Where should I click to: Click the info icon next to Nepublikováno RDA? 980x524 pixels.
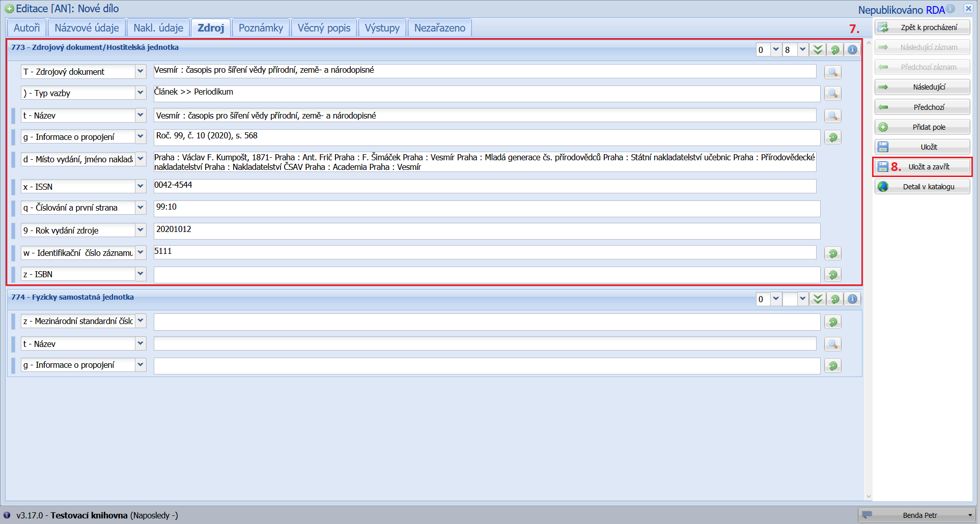pos(950,9)
